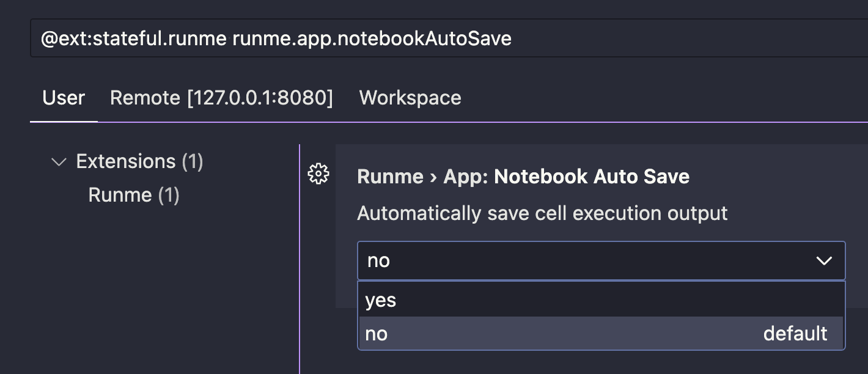Collapse the Extensions tree chevron
This screenshot has height=374, width=868.
tap(59, 162)
